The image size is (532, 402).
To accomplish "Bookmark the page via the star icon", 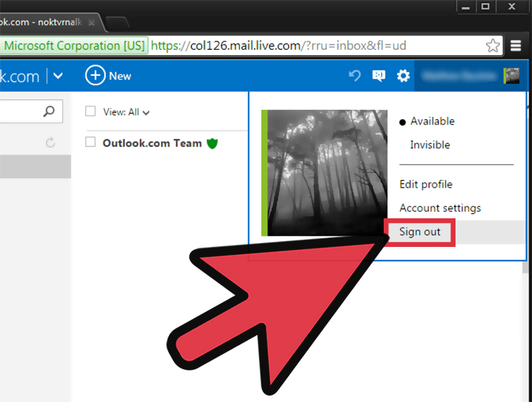I will [x=493, y=45].
